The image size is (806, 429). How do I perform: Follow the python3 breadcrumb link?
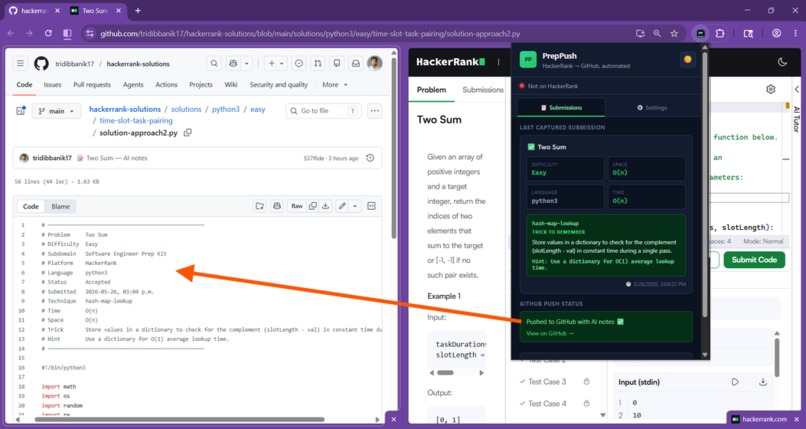point(226,109)
